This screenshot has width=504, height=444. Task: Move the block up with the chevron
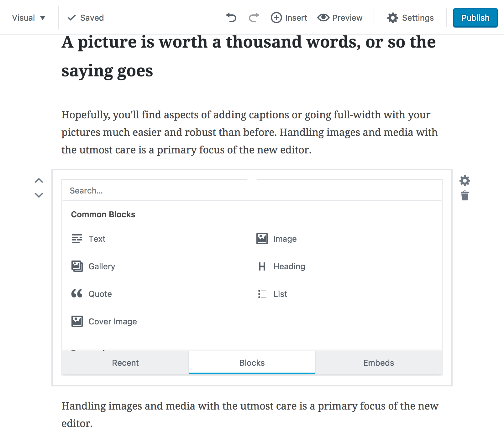39,180
